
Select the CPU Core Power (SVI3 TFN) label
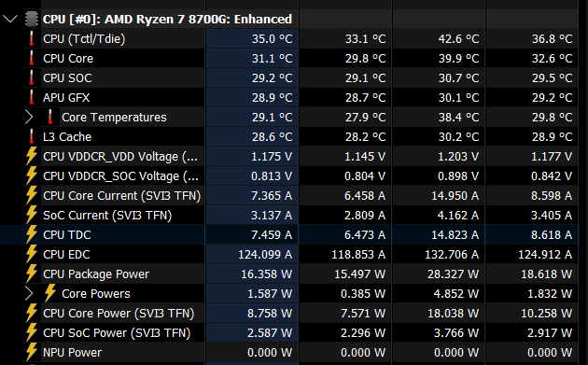click(119, 314)
